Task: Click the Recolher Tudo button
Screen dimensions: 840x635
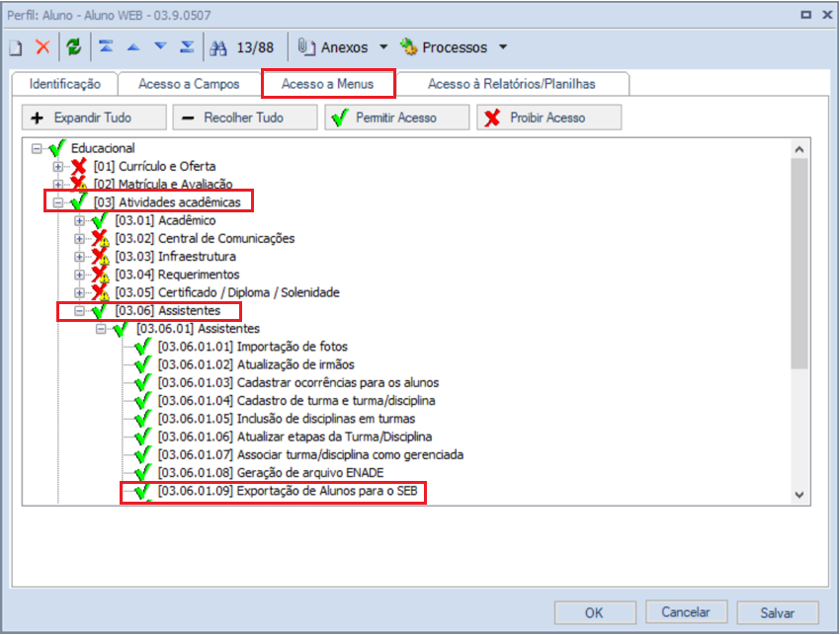Action: pos(245,118)
